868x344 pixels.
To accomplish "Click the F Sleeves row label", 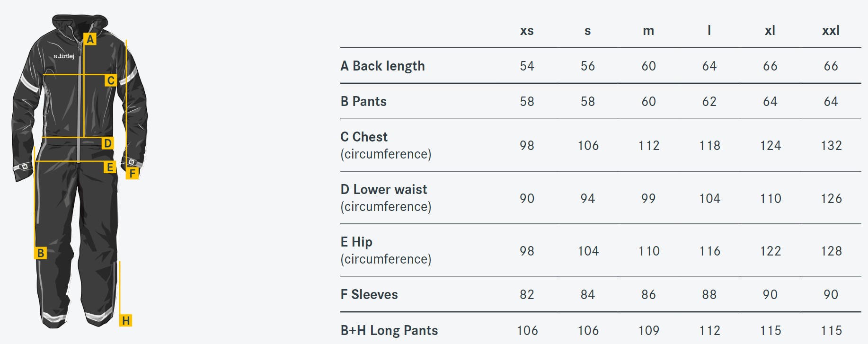I will click(x=369, y=294).
